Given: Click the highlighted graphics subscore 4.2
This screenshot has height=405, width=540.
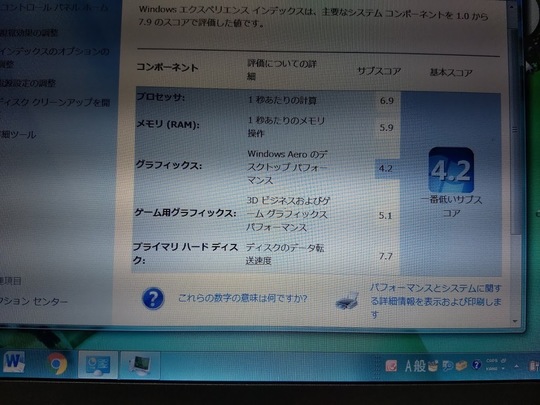Looking at the screenshot, I should tap(386, 168).
